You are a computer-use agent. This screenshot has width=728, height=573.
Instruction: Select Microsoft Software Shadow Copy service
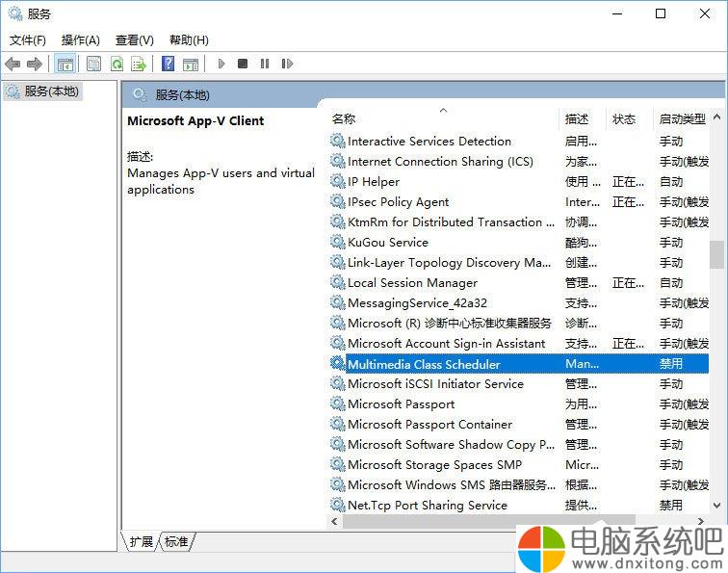click(x=519, y=444)
